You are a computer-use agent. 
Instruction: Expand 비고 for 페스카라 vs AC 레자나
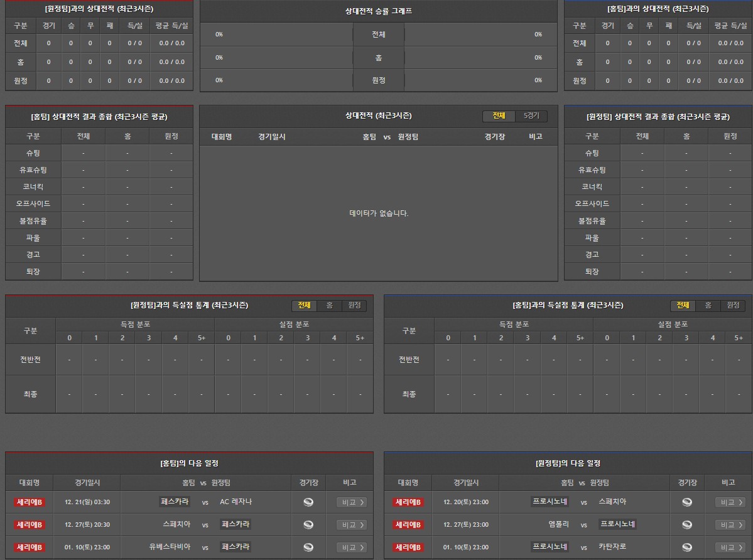coord(351,502)
